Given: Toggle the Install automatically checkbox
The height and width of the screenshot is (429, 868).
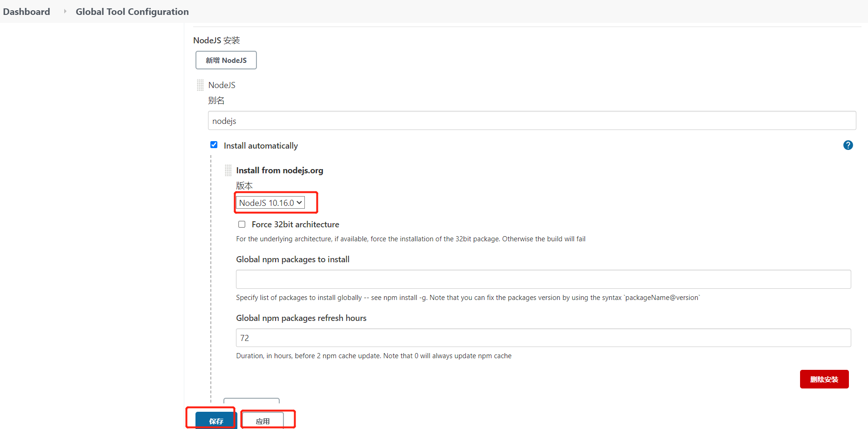Looking at the screenshot, I should coord(214,145).
